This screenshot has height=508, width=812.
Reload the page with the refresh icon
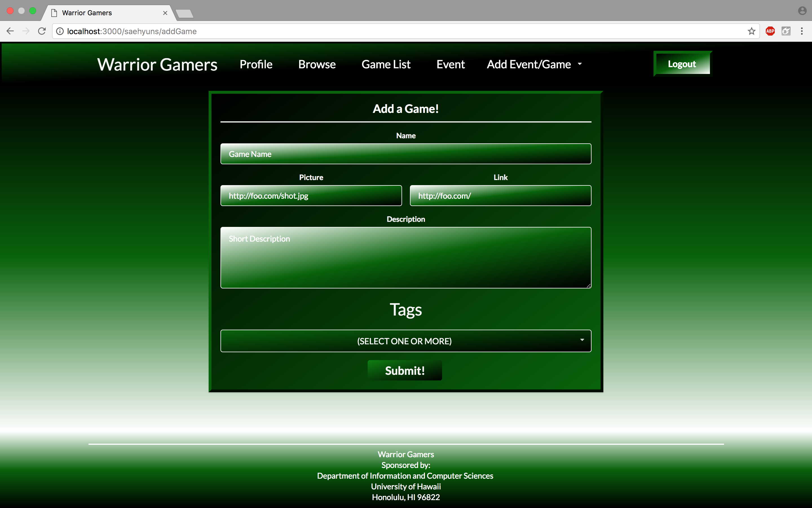[42, 31]
